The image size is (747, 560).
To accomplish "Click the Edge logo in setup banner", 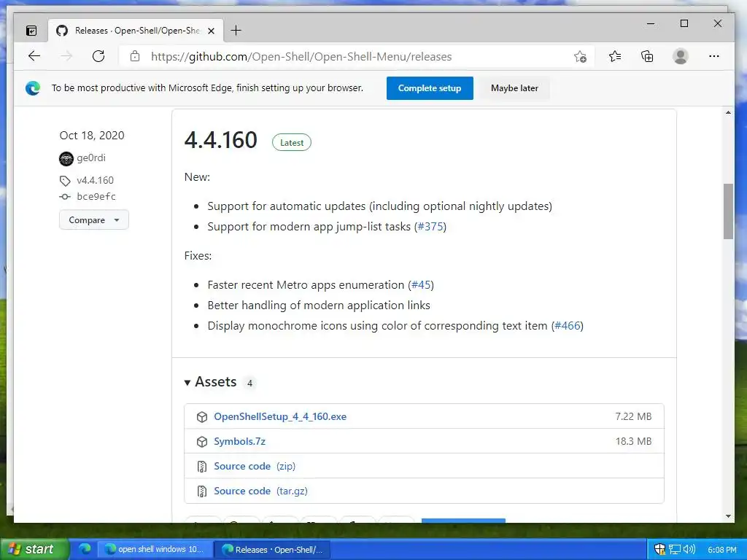I will [33, 88].
